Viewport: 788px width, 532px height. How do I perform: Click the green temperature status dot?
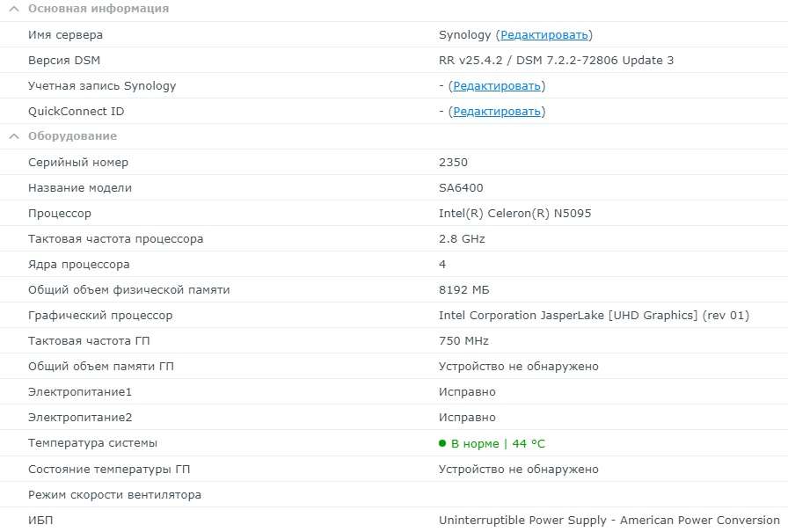(442, 444)
